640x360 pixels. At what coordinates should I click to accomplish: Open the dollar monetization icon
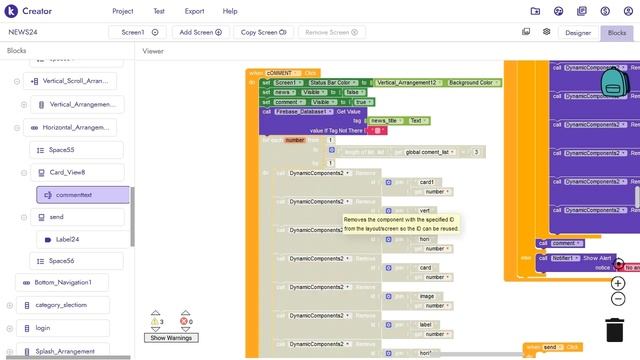(x=605, y=11)
